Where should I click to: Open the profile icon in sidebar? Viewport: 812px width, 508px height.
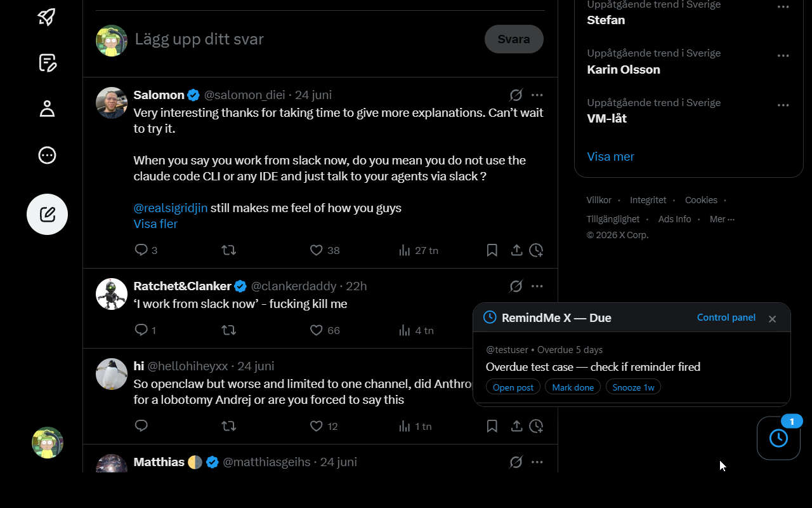point(47,109)
